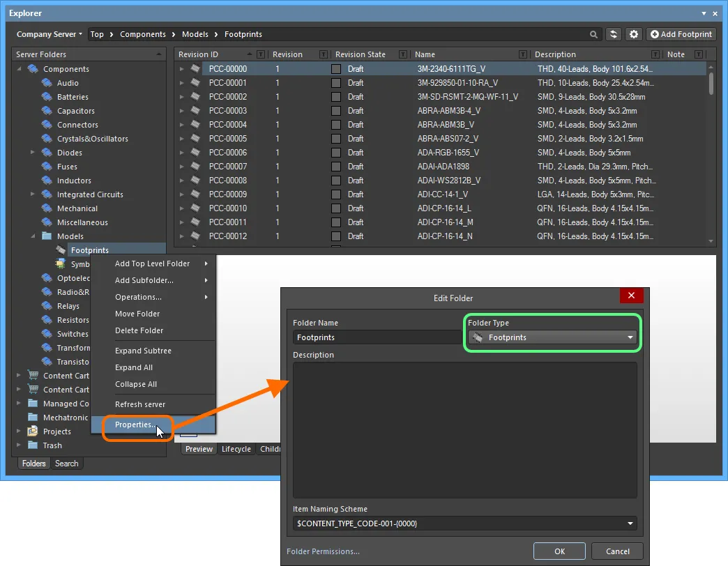728x566 pixels.
Task: Click the Draft state box for PCC-00006
Action: click(x=335, y=152)
